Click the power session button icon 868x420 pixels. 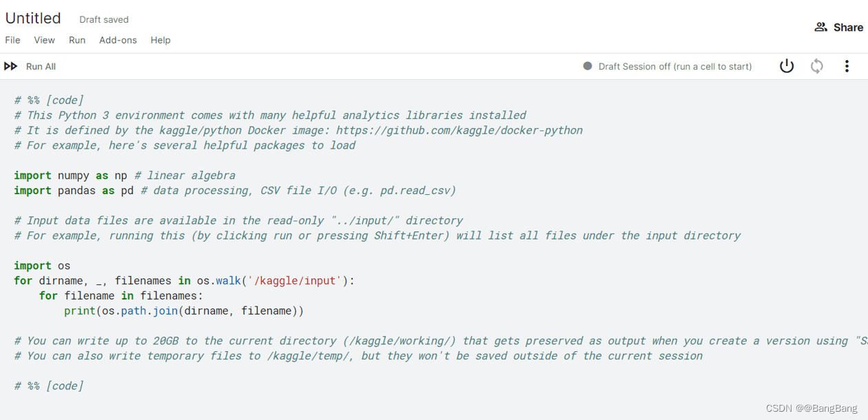pos(787,66)
